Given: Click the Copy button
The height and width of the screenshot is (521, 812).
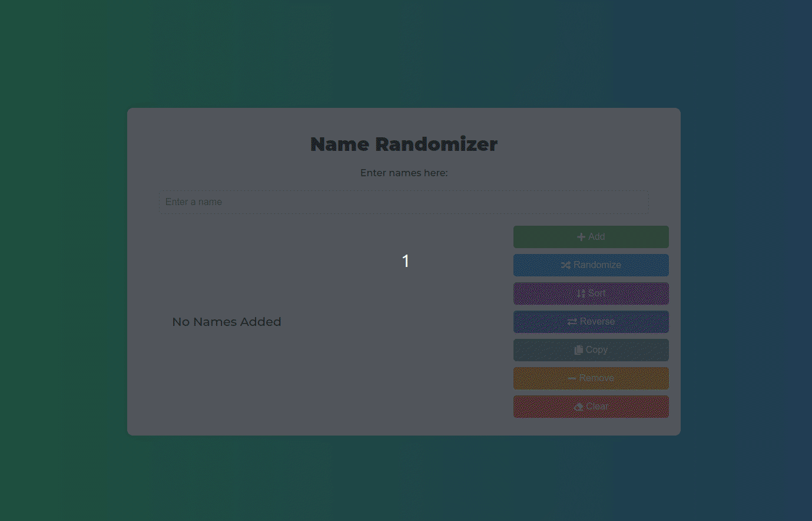Looking at the screenshot, I should tap(591, 349).
